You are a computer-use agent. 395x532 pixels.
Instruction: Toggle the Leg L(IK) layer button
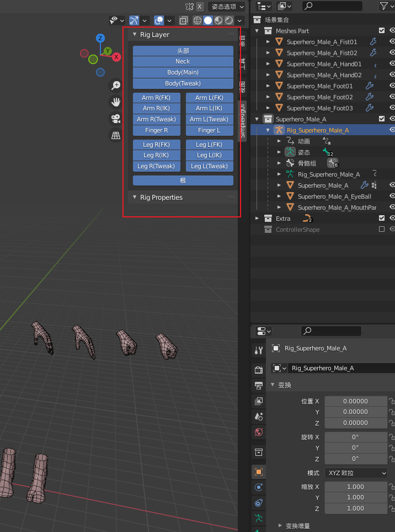(x=210, y=155)
